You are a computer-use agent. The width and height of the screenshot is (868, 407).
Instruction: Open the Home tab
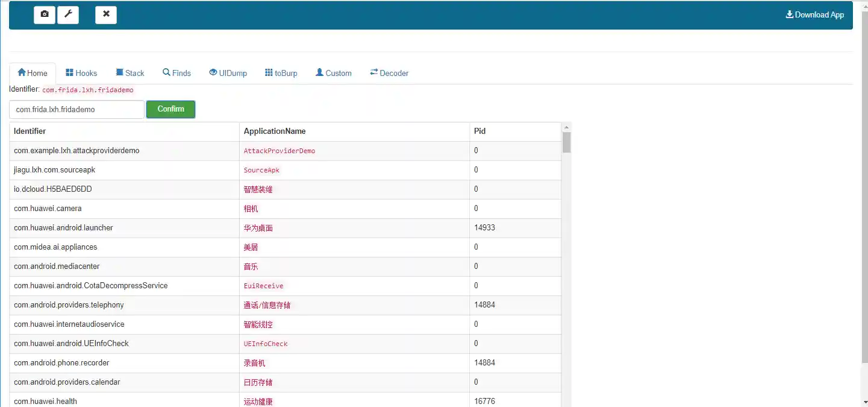[33, 73]
